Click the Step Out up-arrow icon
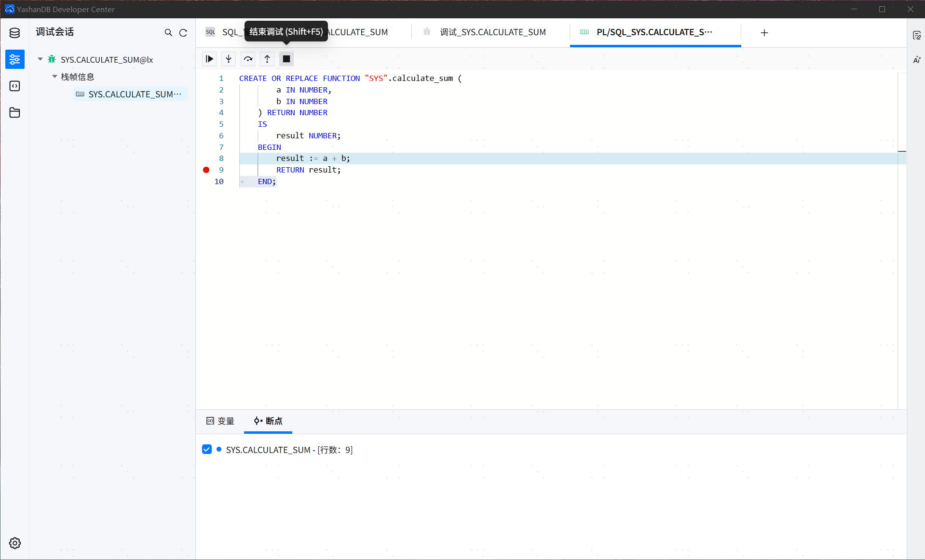 click(x=267, y=59)
